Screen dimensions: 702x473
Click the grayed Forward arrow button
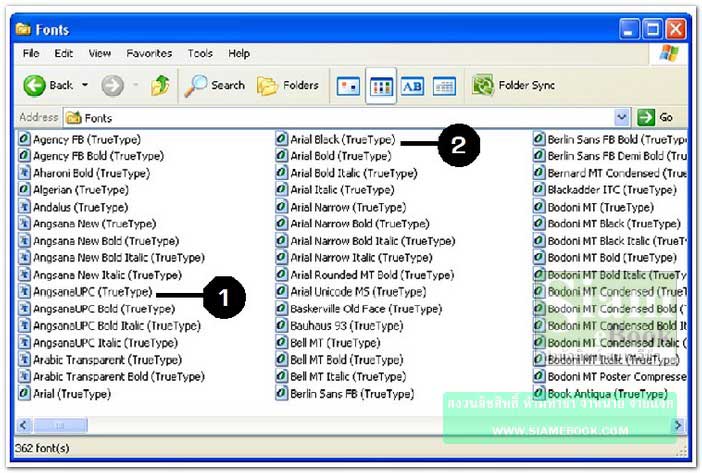112,85
